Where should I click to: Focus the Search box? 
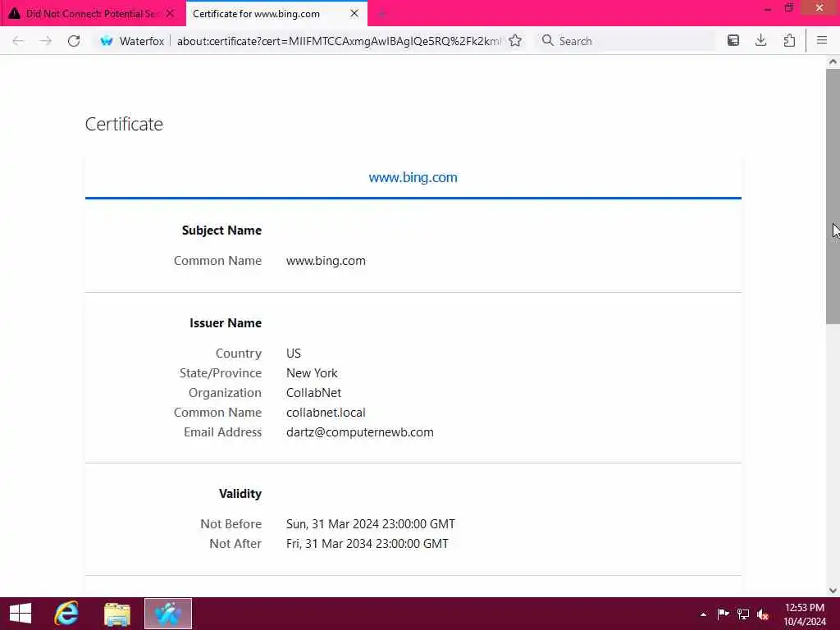point(625,41)
